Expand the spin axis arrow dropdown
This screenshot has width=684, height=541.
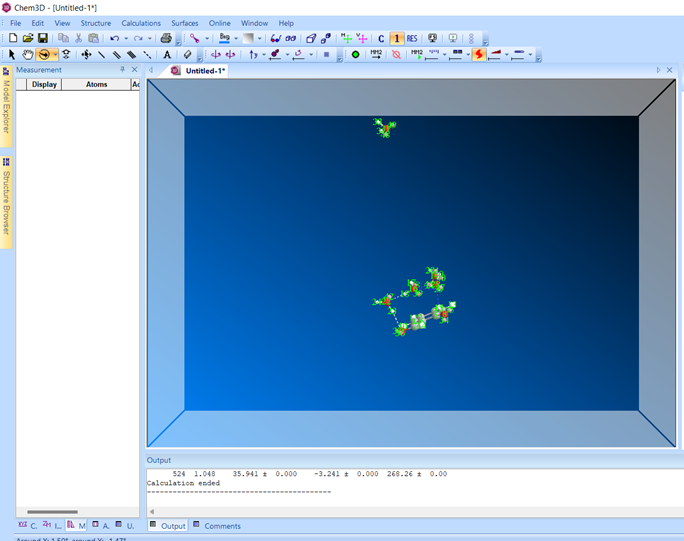point(264,55)
